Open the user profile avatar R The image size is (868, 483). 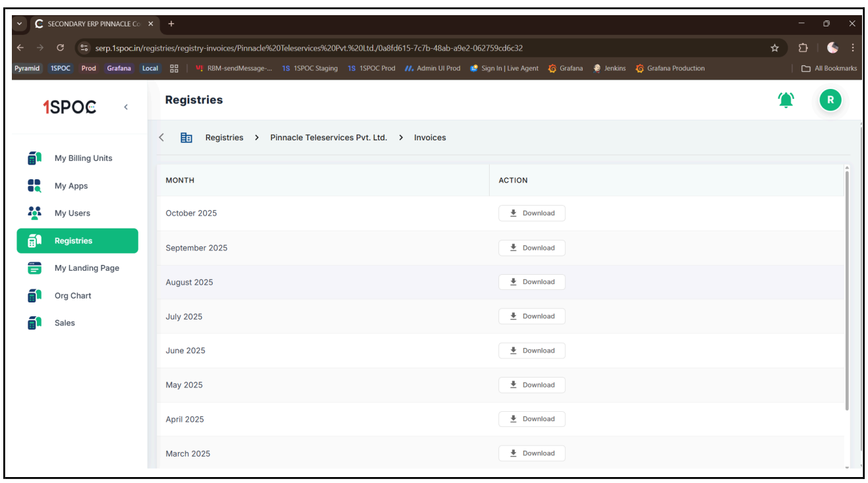coord(830,100)
